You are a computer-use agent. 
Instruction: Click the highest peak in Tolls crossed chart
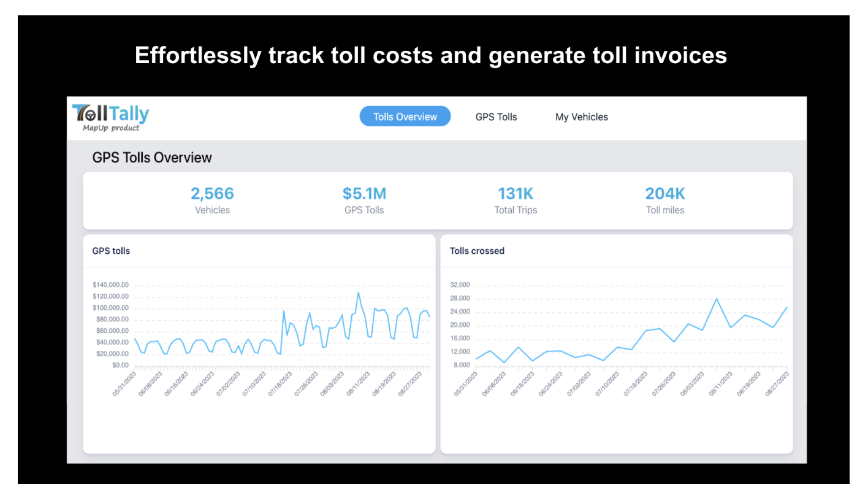point(716,299)
